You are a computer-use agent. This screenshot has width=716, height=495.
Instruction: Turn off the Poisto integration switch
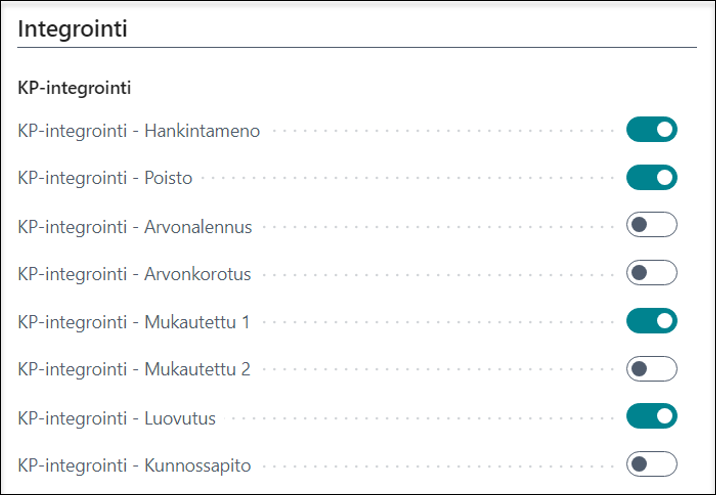pyautogui.click(x=651, y=178)
